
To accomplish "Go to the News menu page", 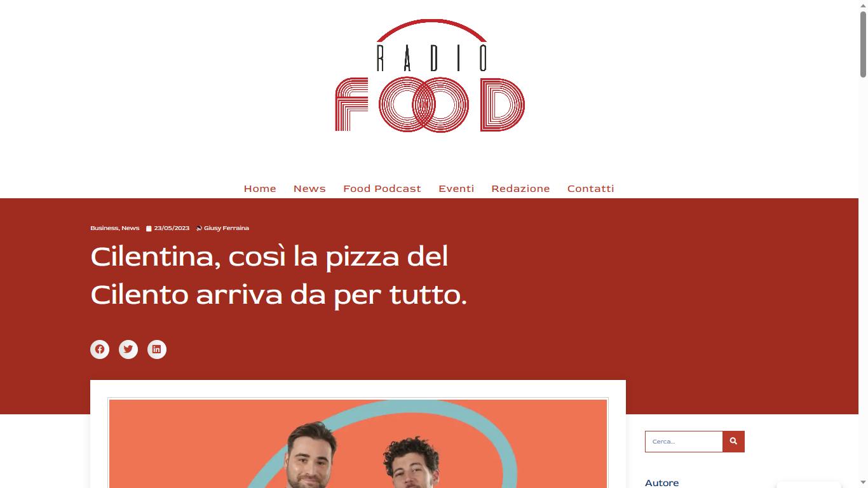I will click(x=309, y=189).
